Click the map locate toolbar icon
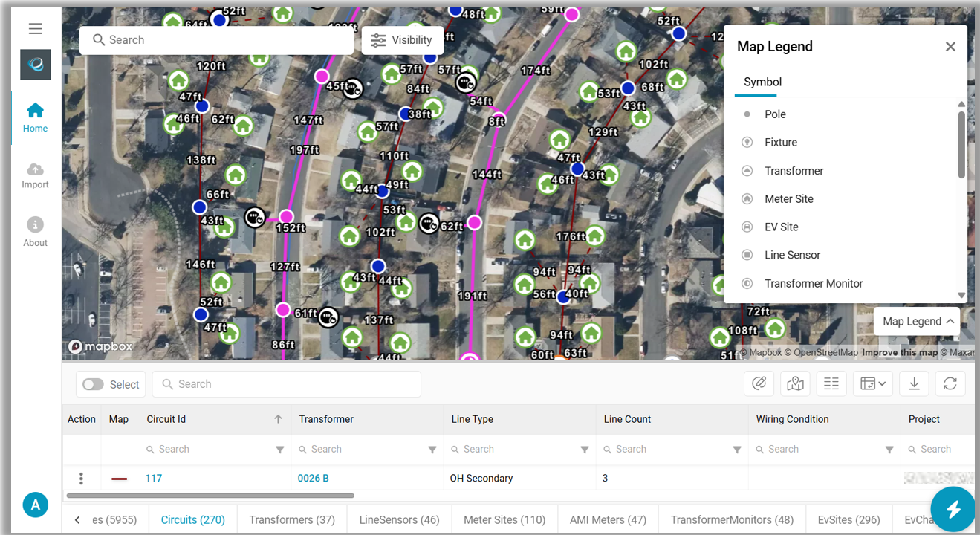980x535 pixels. tap(795, 383)
